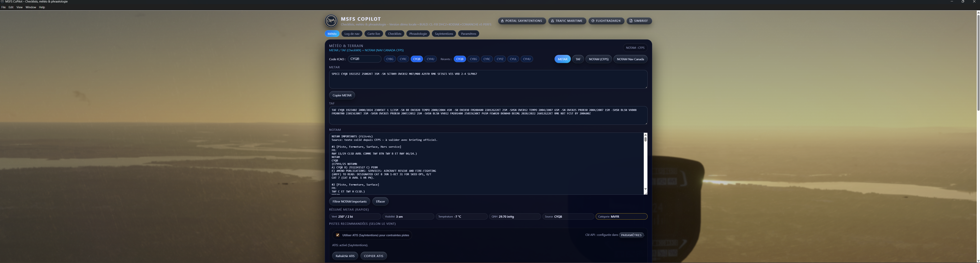This screenshot has height=263, width=980.
Task: Switch to the Carte live tab
Action: click(x=373, y=34)
